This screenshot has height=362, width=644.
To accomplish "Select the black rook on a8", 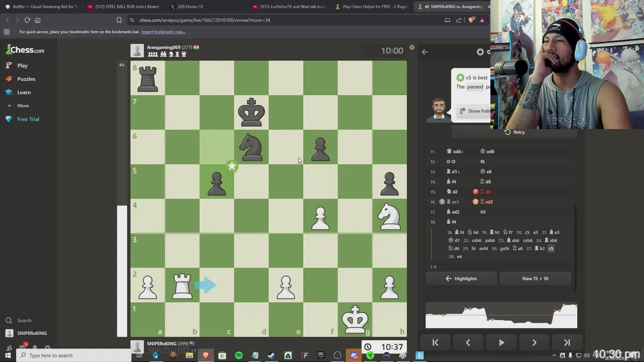I will point(147,78).
